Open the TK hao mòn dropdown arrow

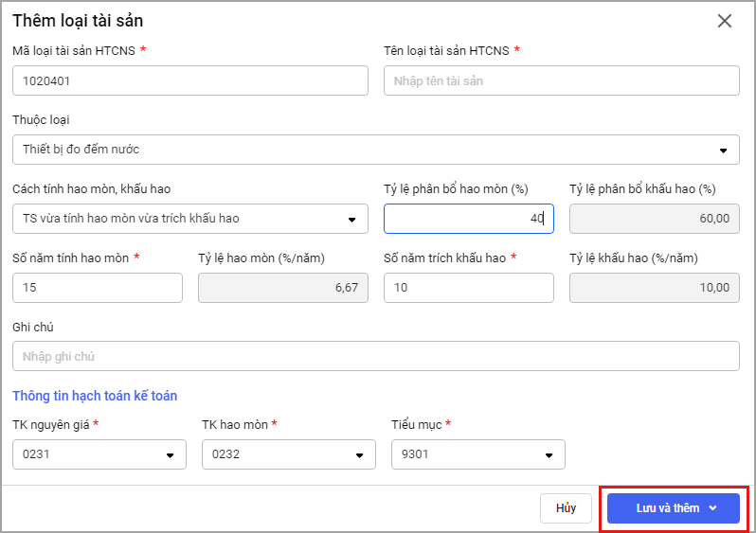(359, 454)
